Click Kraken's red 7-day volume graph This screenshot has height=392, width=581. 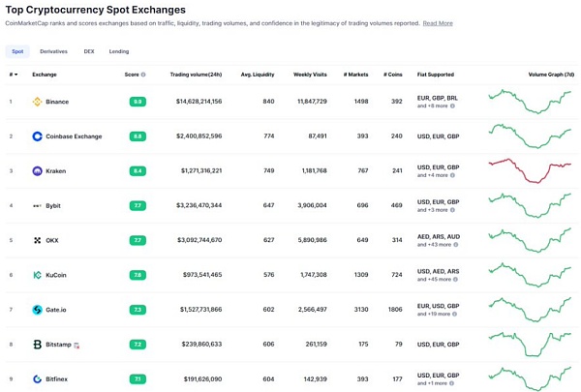(530, 170)
